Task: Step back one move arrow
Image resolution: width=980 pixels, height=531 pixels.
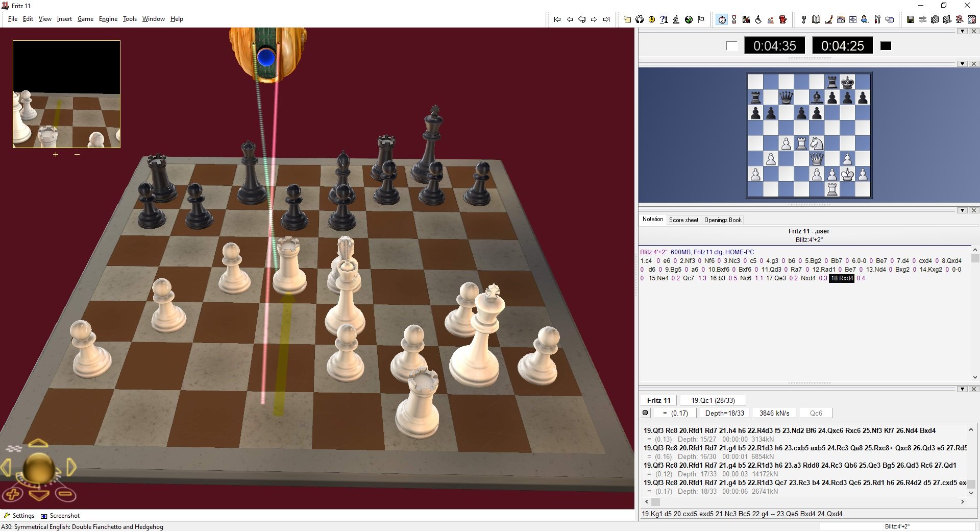Action: tap(570, 19)
